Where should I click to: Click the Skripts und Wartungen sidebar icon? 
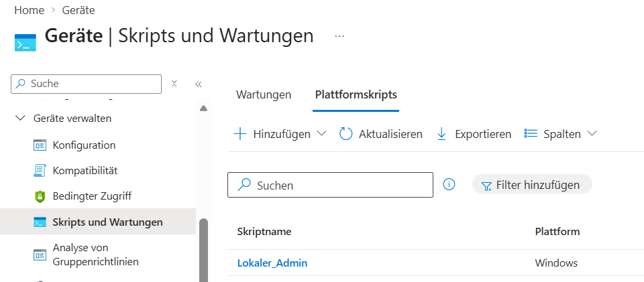(40, 222)
